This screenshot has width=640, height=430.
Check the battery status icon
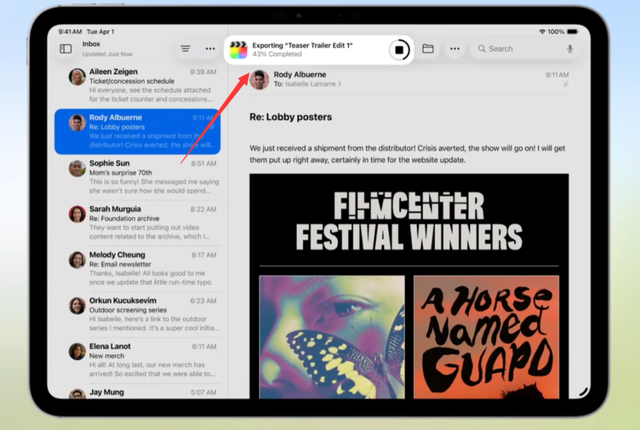[572, 31]
